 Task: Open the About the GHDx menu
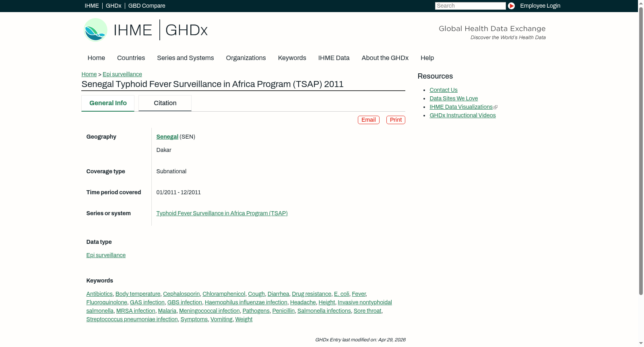[x=385, y=58]
